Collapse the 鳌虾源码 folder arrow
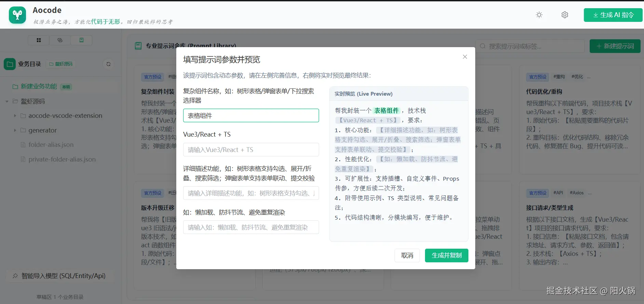This screenshot has height=304, width=644. pos(7,101)
